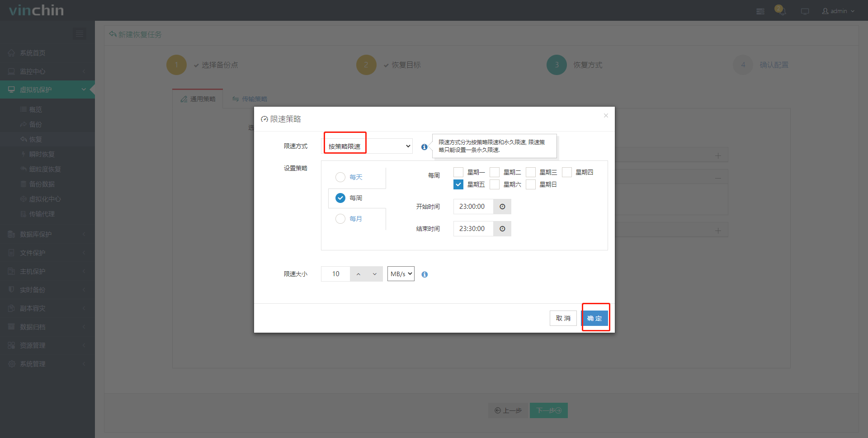This screenshot has height=438, width=868.
Task: Select the 每月 radio option
Action: tap(340, 219)
